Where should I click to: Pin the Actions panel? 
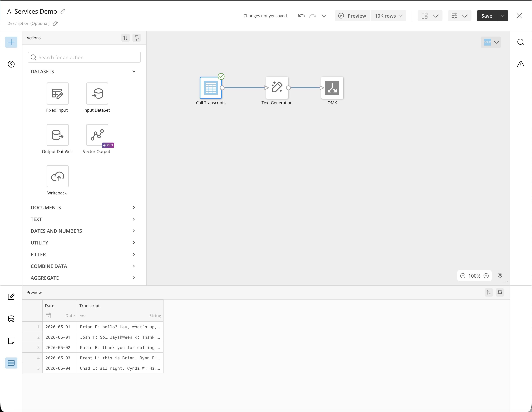(x=137, y=38)
